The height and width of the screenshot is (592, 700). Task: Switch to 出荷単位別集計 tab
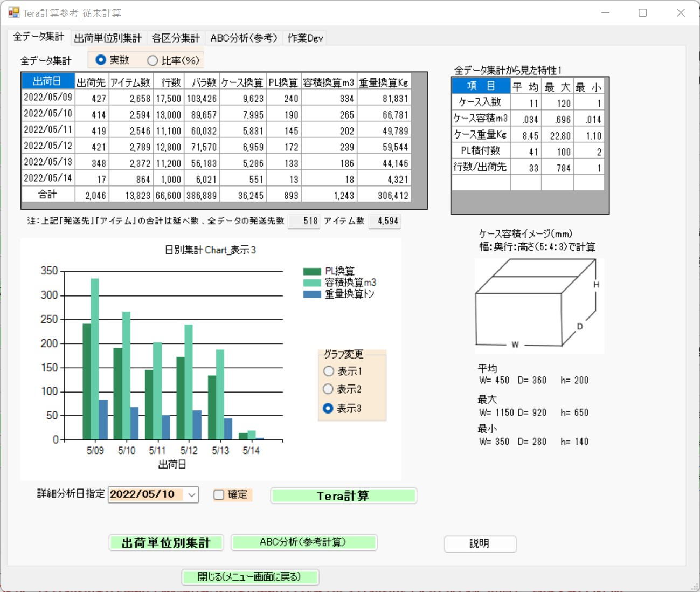point(108,38)
